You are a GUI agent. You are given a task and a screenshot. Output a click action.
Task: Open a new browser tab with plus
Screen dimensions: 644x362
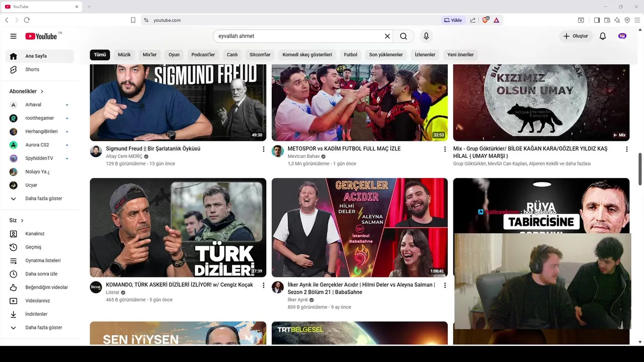pyautogui.click(x=89, y=7)
